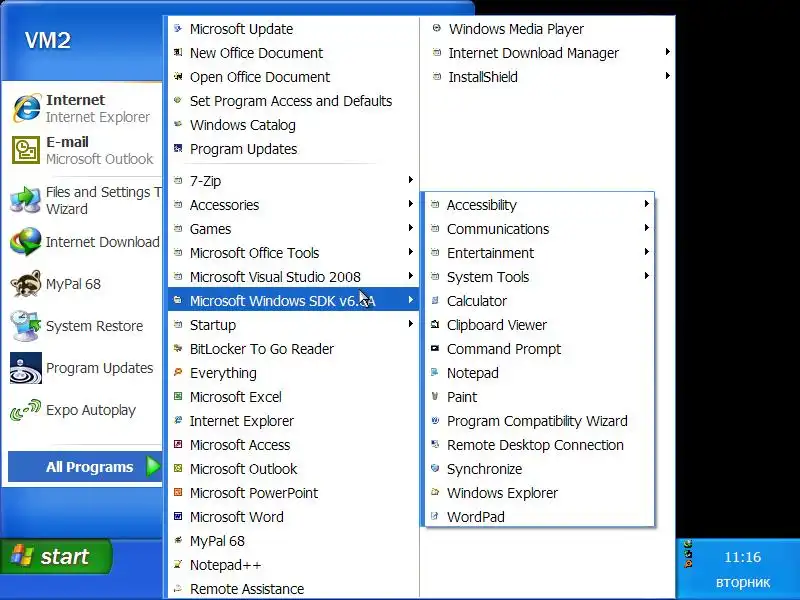
Task: Expand the Accessories submenu arrow
Action: [x=411, y=204]
